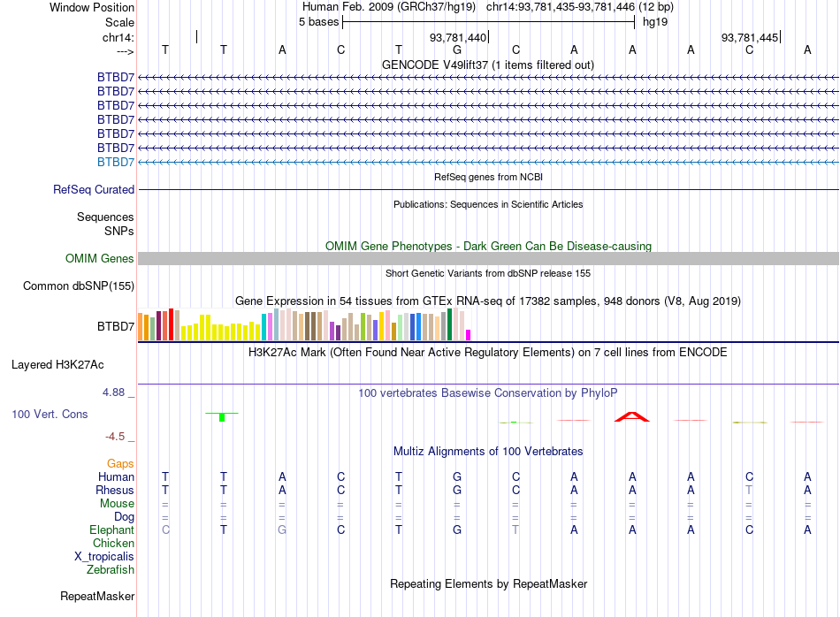The height and width of the screenshot is (617, 840).
Task: Click the faded G in Elephant row
Action: coord(282,530)
